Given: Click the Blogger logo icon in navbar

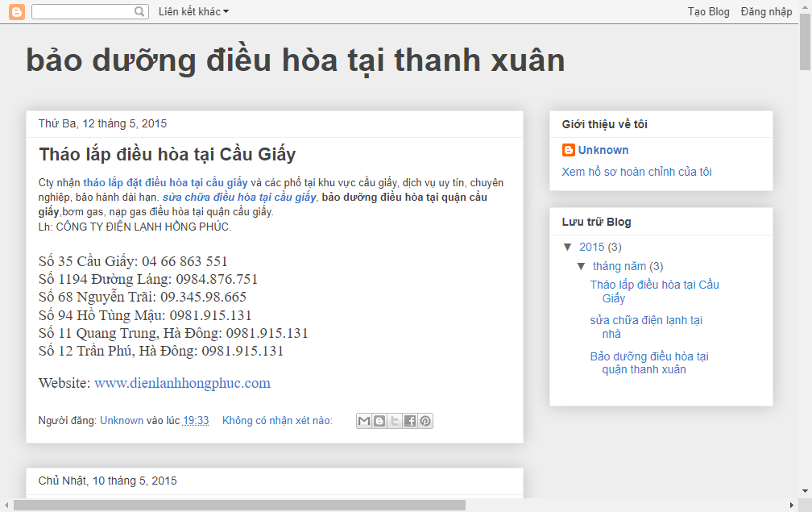Looking at the screenshot, I should (17, 11).
